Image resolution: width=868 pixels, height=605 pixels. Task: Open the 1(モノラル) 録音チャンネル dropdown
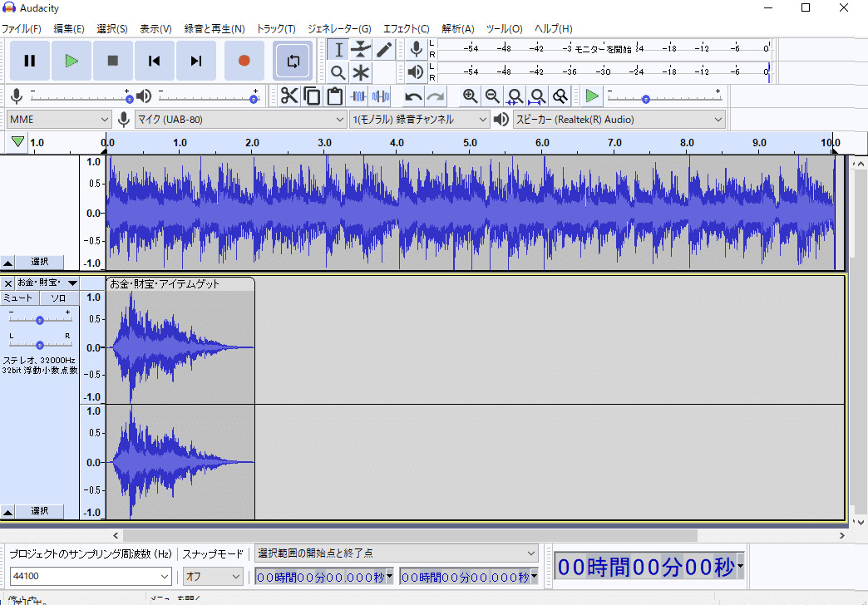coord(420,120)
